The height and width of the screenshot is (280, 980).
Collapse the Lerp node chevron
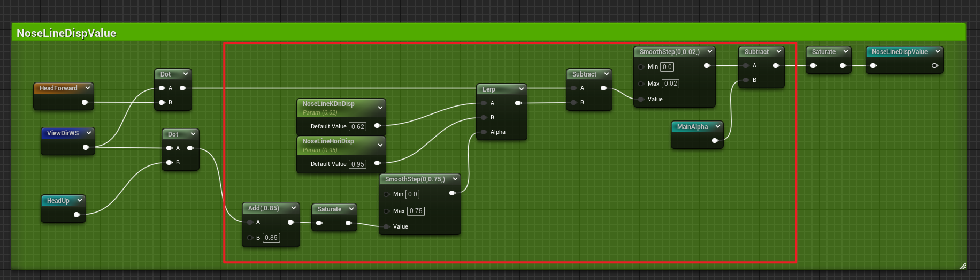coord(521,89)
